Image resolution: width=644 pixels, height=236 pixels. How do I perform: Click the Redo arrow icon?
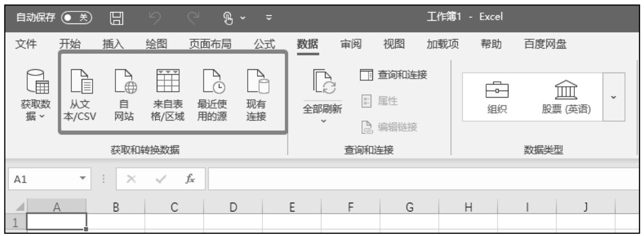click(193, 17)
